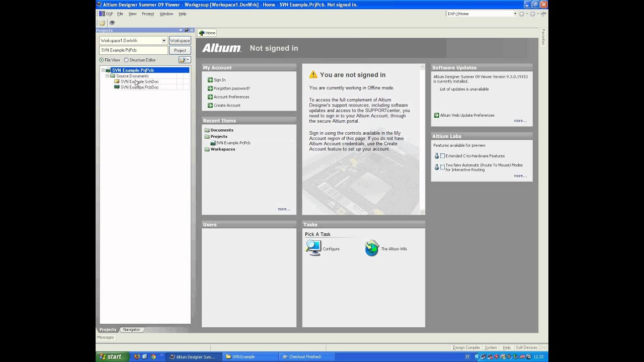The width and height of the screenshot is (644, 362).
Task: Click the not signed in warning icon
Action: pos(313,74)
